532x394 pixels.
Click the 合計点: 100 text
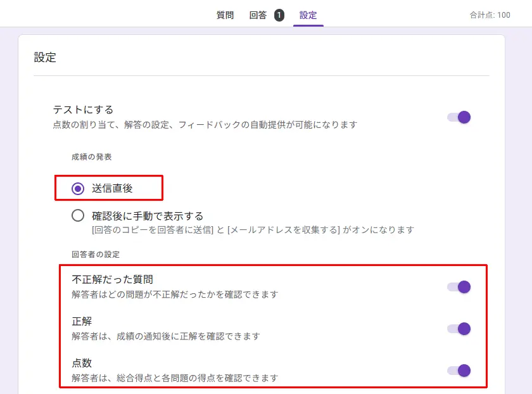pyautogui.click(x=490, y=15)
